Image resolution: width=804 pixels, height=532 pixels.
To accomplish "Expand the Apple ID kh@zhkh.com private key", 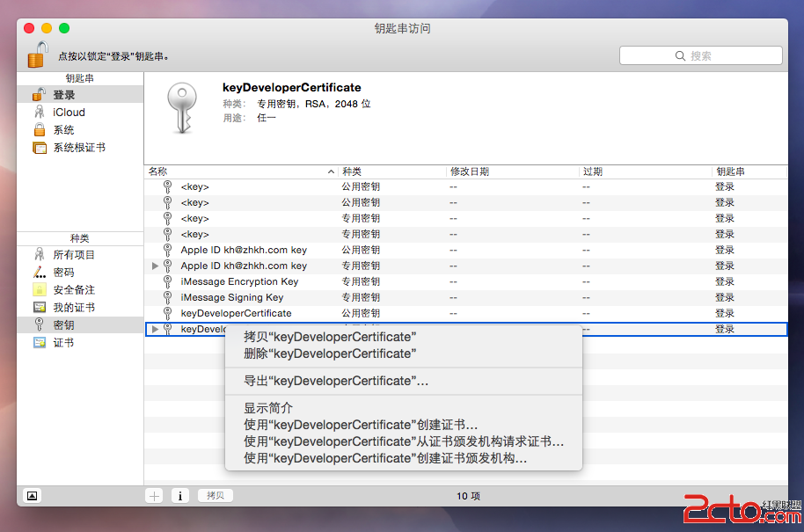I will point(156,266).
